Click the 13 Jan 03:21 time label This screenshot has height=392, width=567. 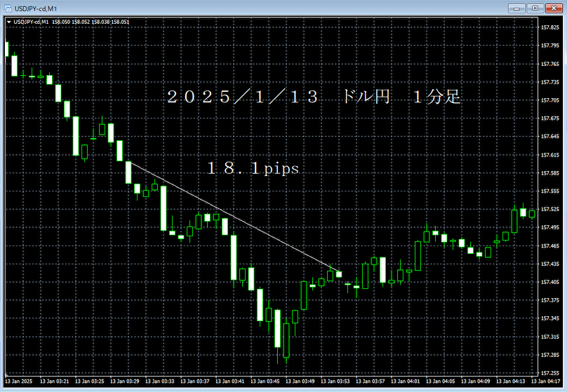pos(54,381)
